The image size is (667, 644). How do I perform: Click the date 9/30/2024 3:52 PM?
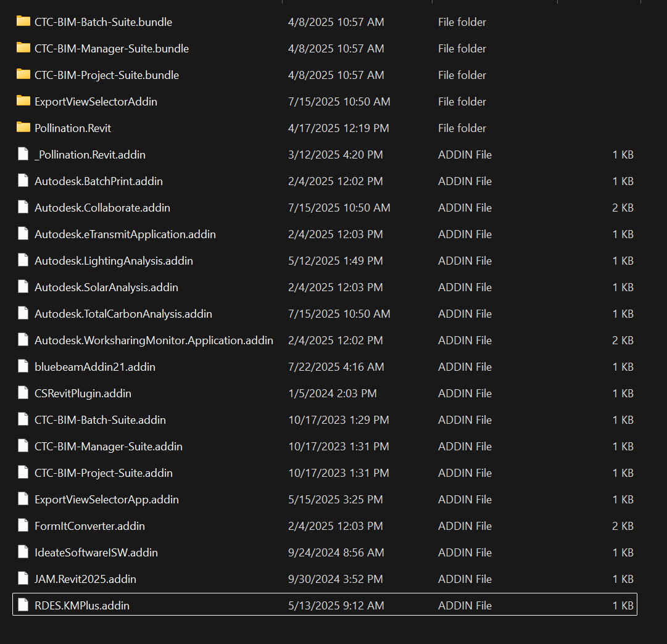pyautogui.click(x=336, y=579)
